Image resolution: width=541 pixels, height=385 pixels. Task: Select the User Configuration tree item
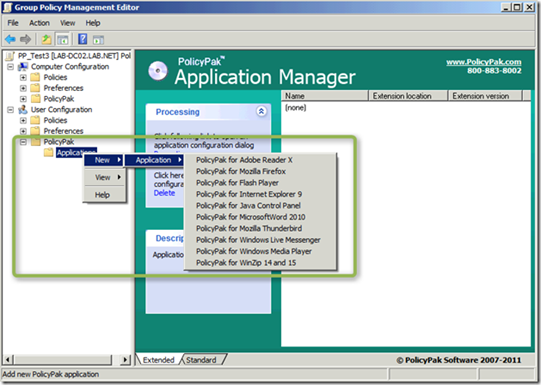click(61, 110)
